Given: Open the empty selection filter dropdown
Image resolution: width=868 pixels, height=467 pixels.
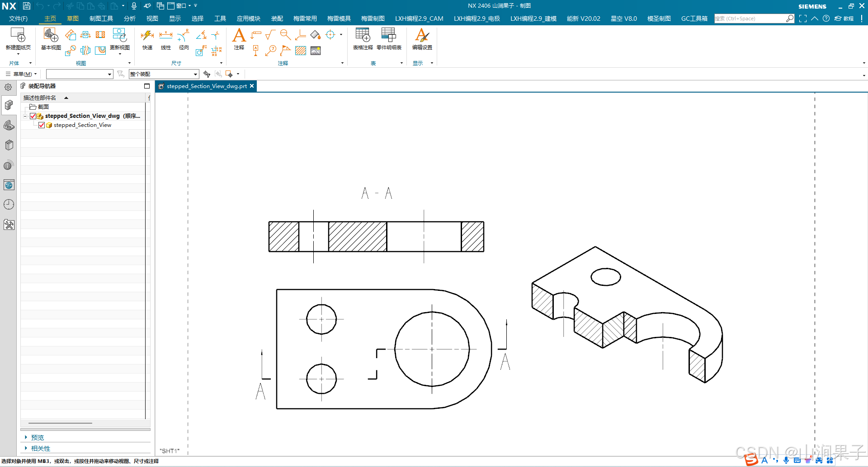Looking at the screenshot, I should [x=79, y=74].
